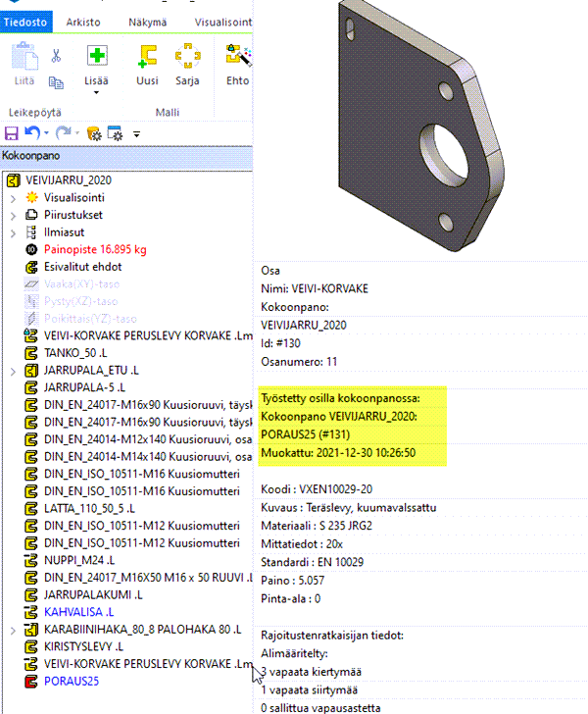Click the green plus Lisää icon
Viewport: 588px width, 714px height.
pyautogui.click(x=97, y=55)
